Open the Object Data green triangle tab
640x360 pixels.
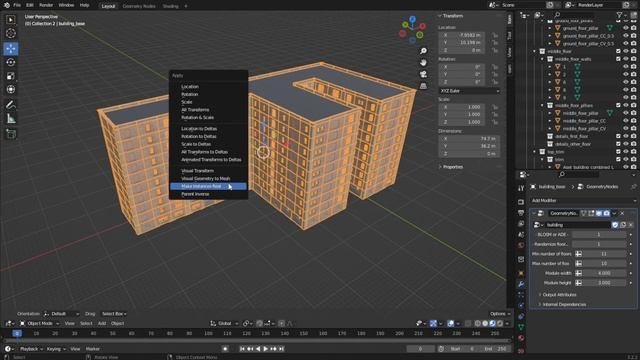tap(521, 327)
